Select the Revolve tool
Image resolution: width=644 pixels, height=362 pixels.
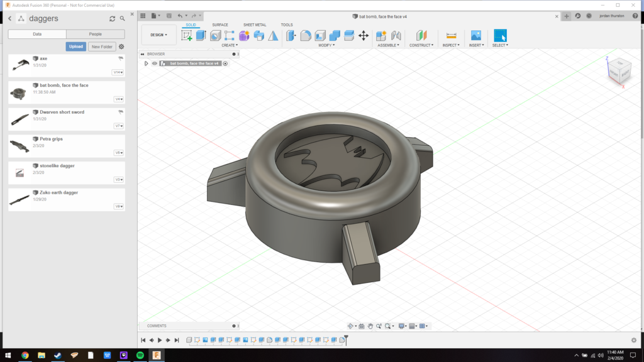[215, 36]
